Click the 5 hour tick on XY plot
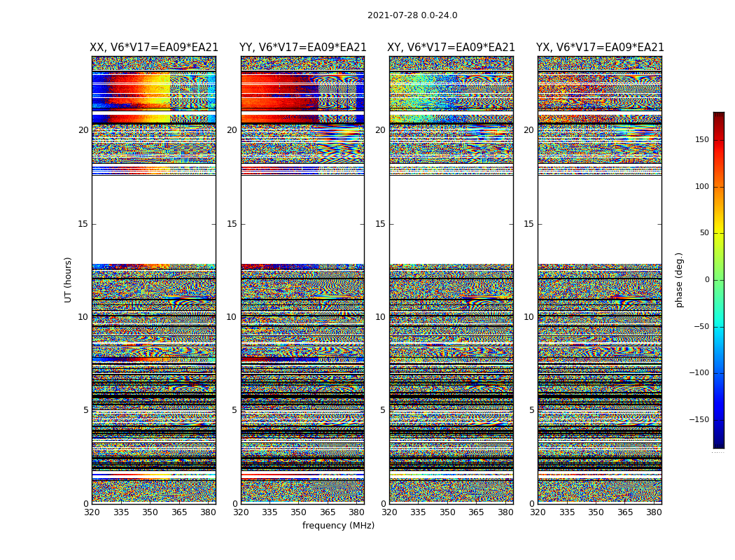The height and width of the screenshot is (560, 735). (383, 410)
